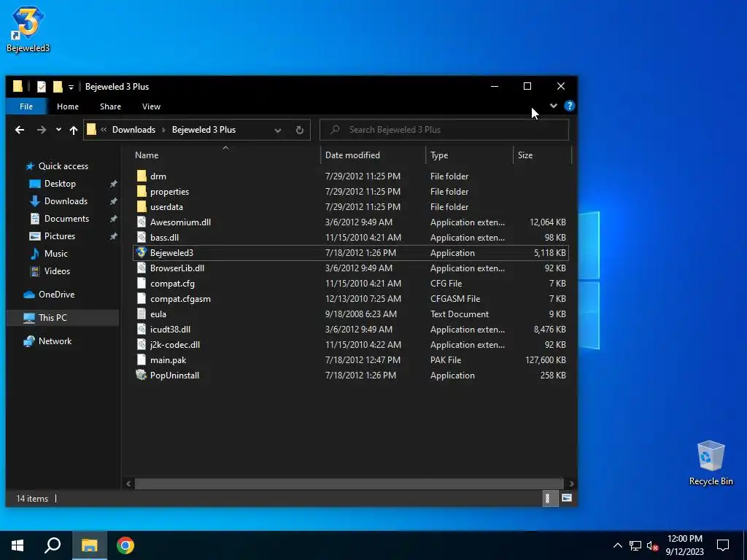Select the Bejeweled3 application icon
This screenshot has width=747, height=560.
click(142, 252)
